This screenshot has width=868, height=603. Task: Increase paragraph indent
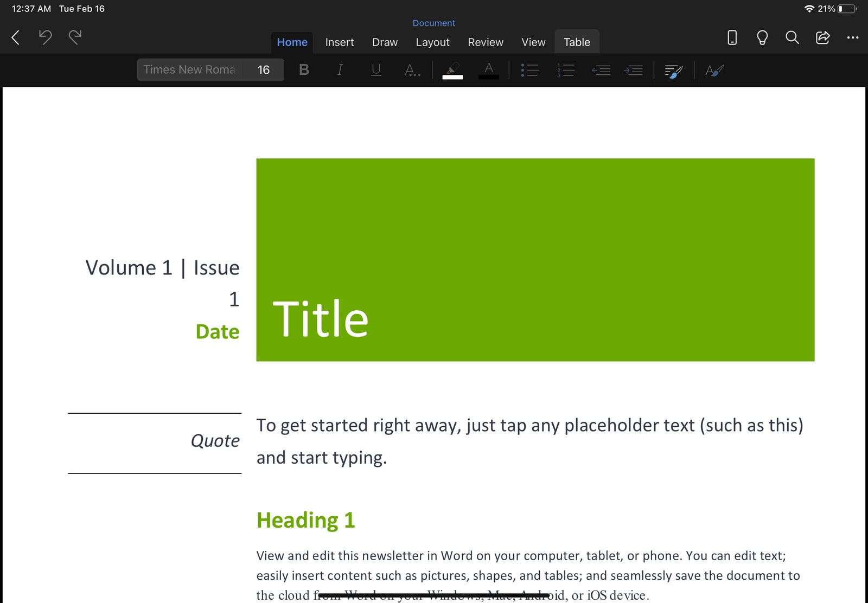point(634,69)
